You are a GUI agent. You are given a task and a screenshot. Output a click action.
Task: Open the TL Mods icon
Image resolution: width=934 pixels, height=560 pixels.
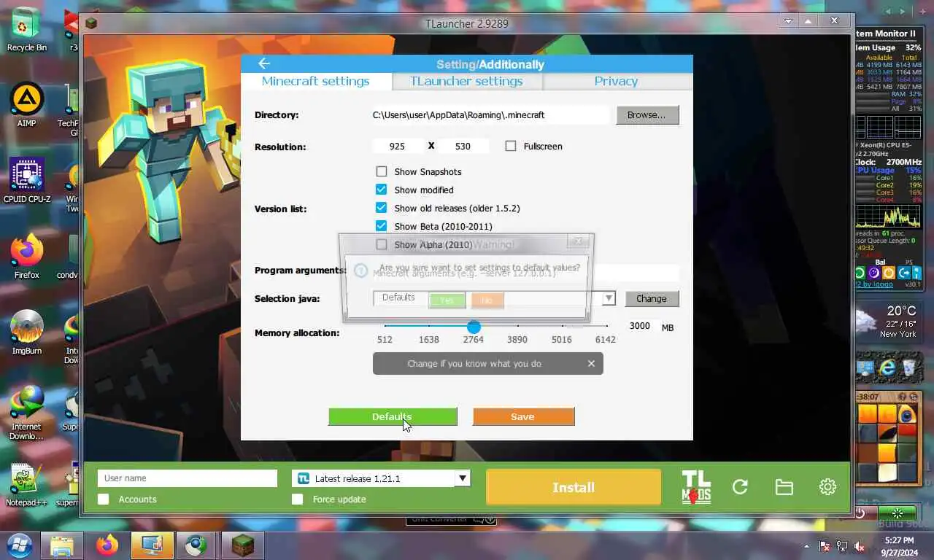click(x=696, y=487)
